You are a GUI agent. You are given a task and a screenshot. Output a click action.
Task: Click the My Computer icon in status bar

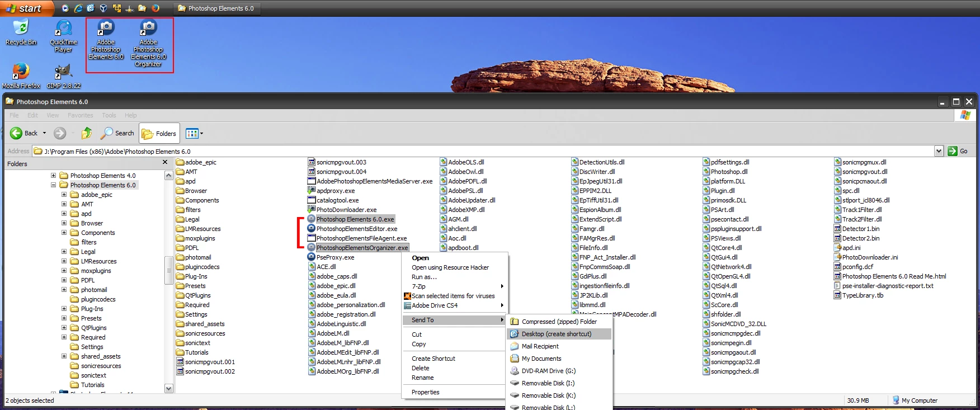[896, 400]
